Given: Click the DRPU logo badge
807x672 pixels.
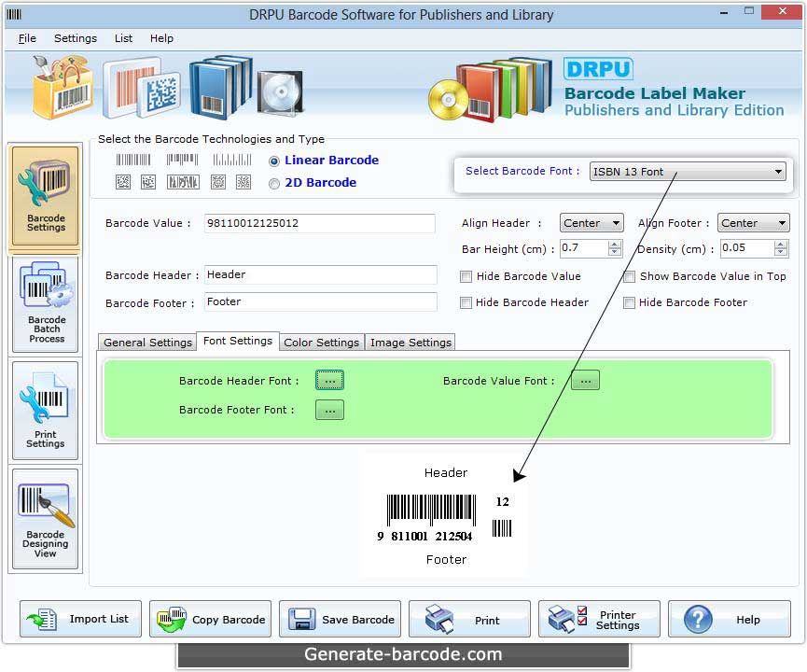Looking at the screenshot, I should coord(598,69).
